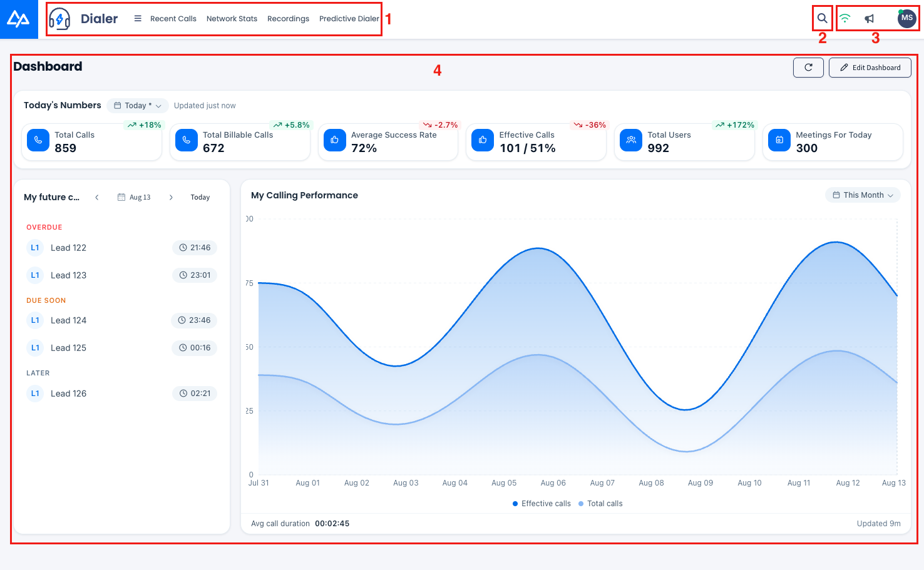Check the wifi network status icon
This screenshot has height=570, width=924.
845,19
